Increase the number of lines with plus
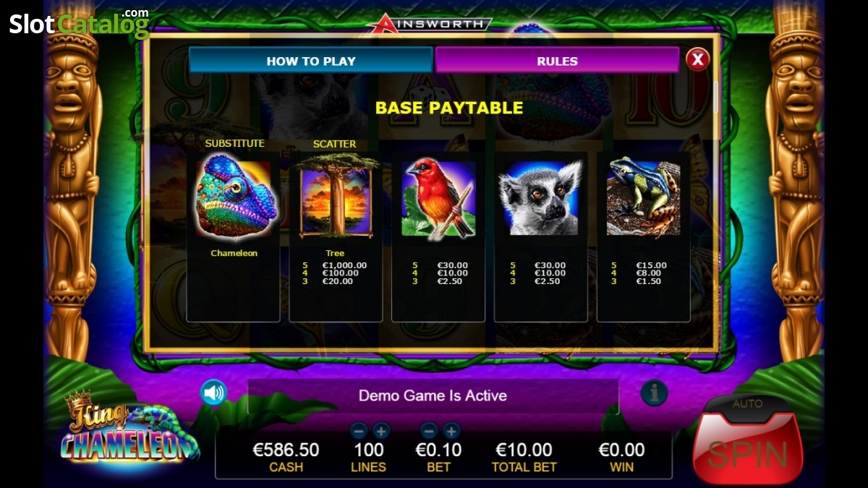The width and height of the screenshot is (868, 488). click(381, 432)
